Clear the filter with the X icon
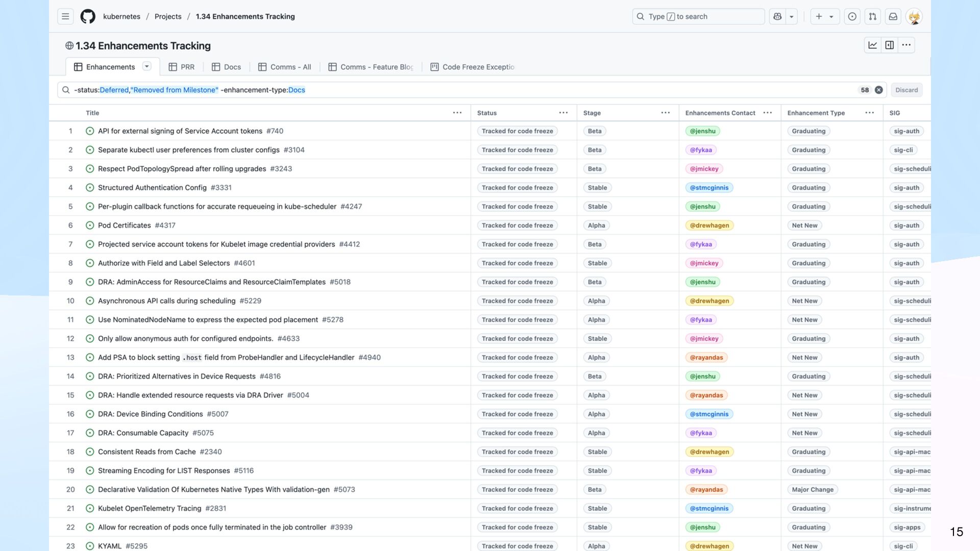Viewport: 980px width, 551px height. pyautogui.click(x=879, y=90)
